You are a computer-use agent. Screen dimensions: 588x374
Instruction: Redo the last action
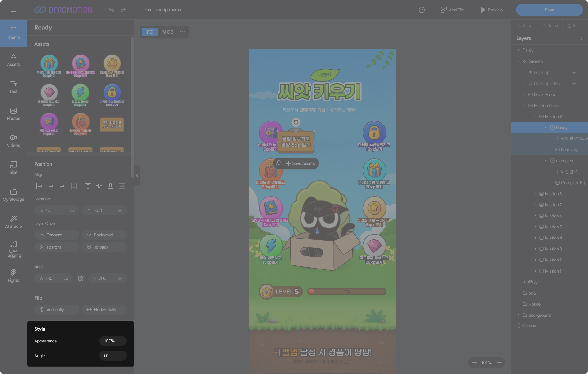pyautogui.click(x=123, y=10)
